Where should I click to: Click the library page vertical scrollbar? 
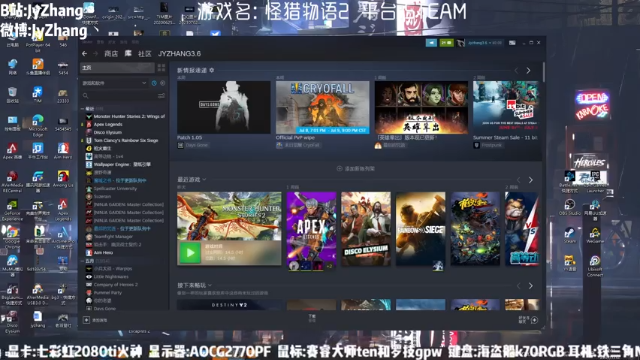544,72
